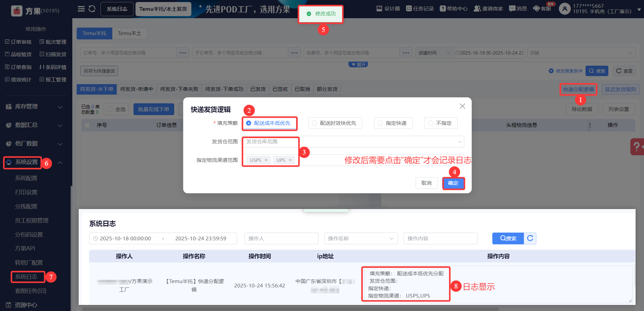Open 绩效统计 shortcut
The image size is (644, 311).
point(18,79)
